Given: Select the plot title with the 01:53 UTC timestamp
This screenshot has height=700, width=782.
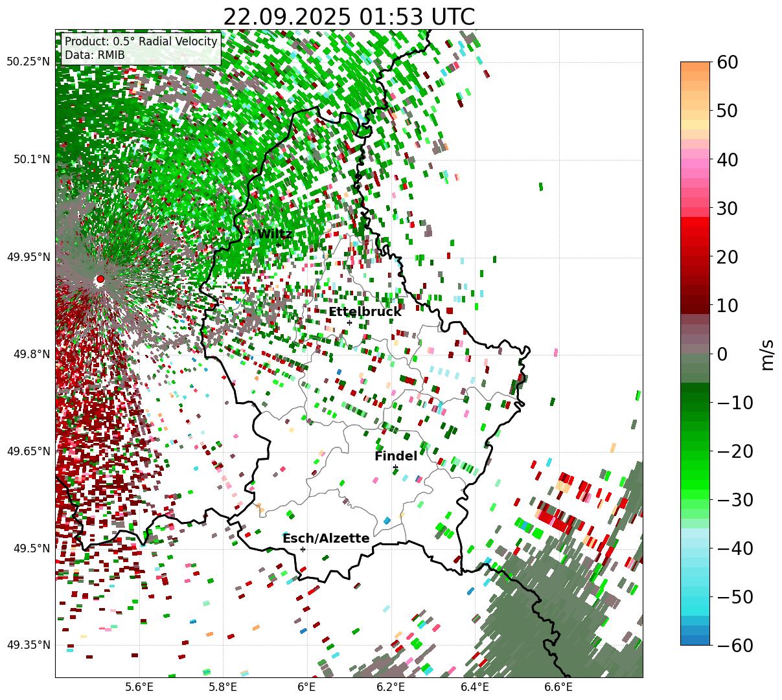Looking at the screenshot, I should 349,17.
